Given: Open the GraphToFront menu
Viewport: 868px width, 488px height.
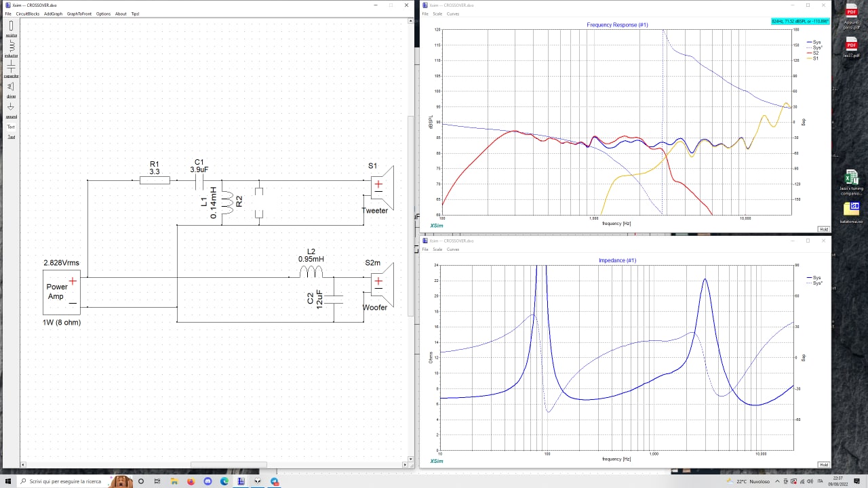Looking at the screenshot, I should point(79,14).
